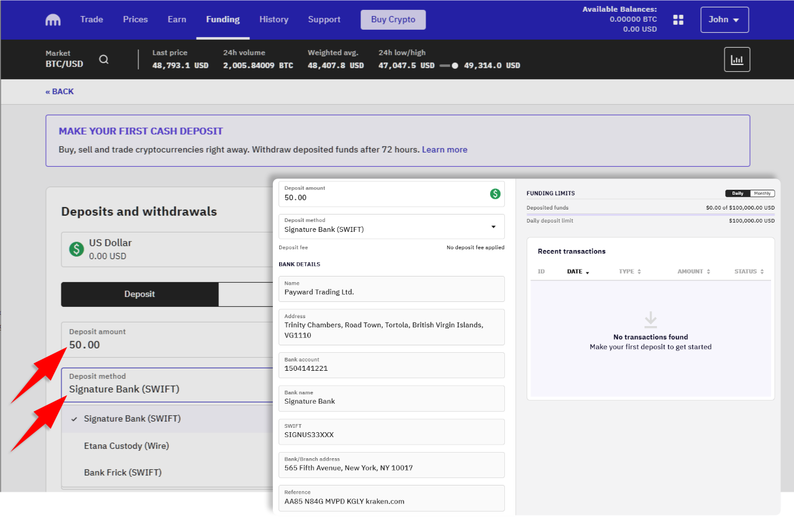794x532 pixels.
Task: Open the Support page
Action: point(324,19)
